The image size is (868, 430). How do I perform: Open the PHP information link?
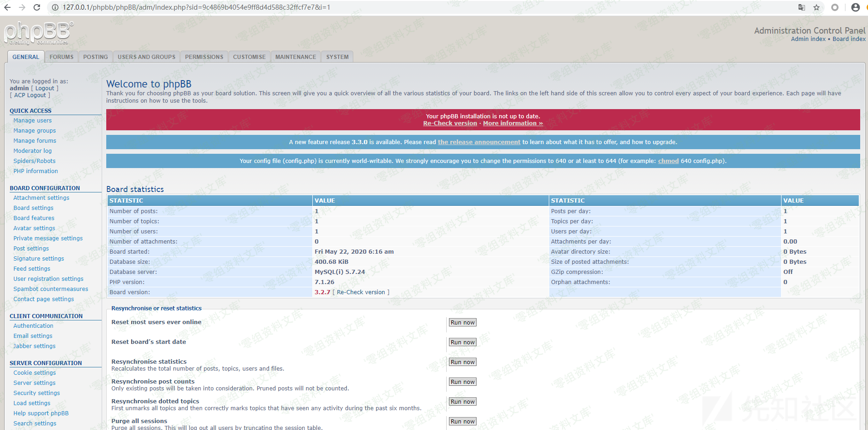36,171
